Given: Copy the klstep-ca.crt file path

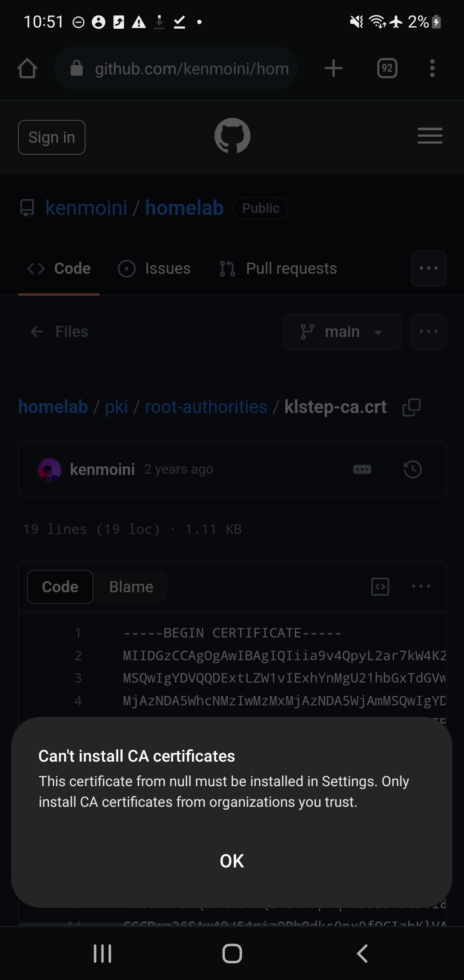Looking at the screenshot, I should click(411, 407).
